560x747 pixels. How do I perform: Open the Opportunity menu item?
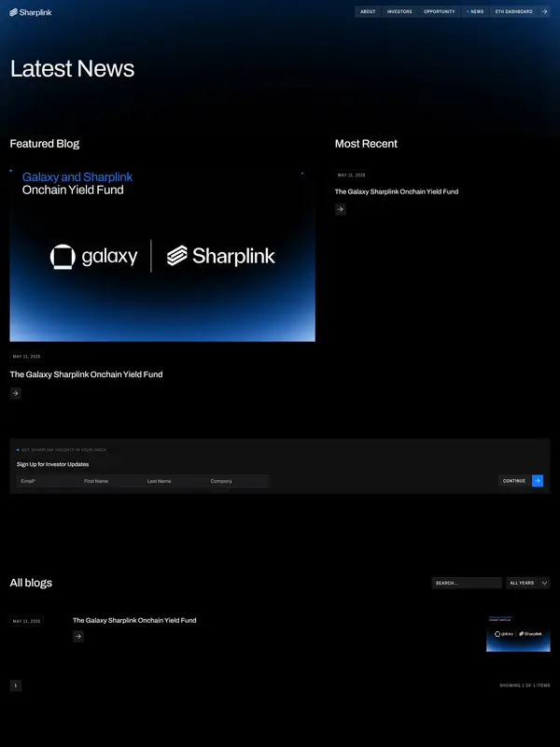(x=439, y=11)
